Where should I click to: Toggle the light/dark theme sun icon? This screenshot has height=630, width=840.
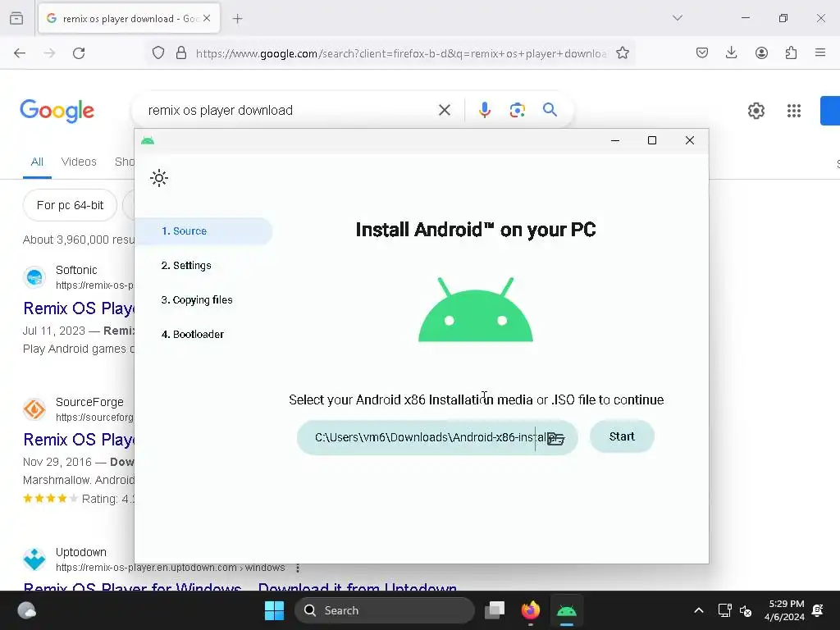[x=159, y=178]
